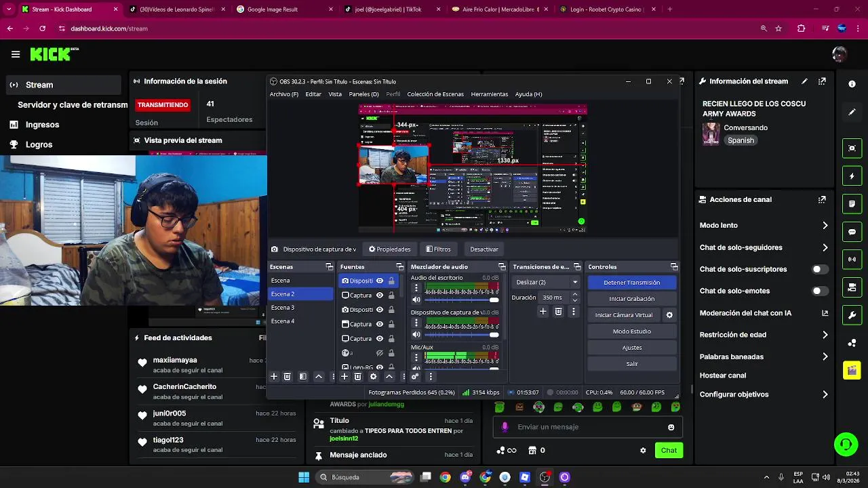Hide the highlighted Dispositi source eye icon
The width and height of the screenshot is (868, 488).
click(380, 281)
